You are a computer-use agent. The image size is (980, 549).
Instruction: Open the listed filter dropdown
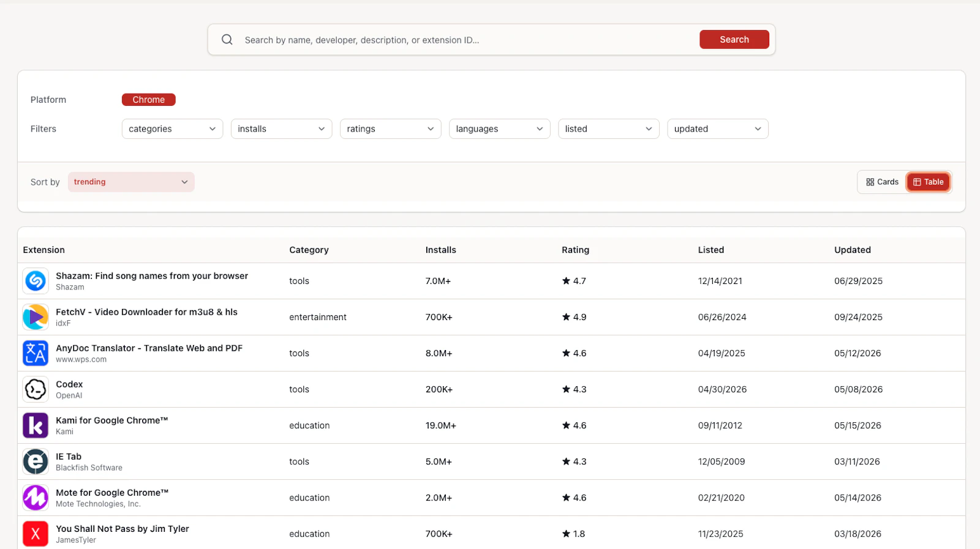[608, 129]
